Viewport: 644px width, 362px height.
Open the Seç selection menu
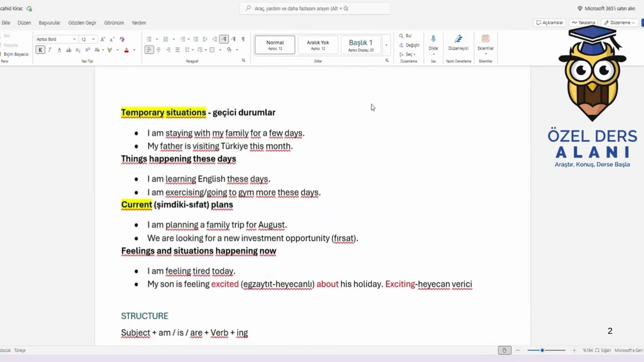coord(408,54)
